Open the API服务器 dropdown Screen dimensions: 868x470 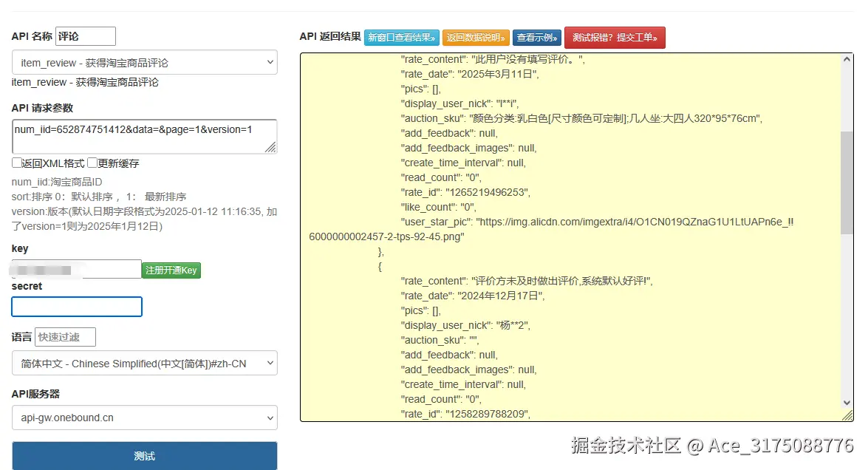click(145, 417)
